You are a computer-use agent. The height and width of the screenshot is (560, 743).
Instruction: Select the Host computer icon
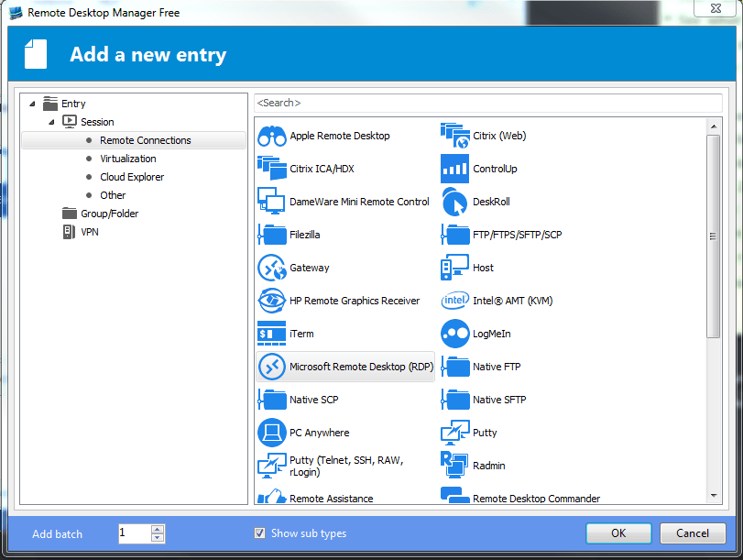[455, 268]
